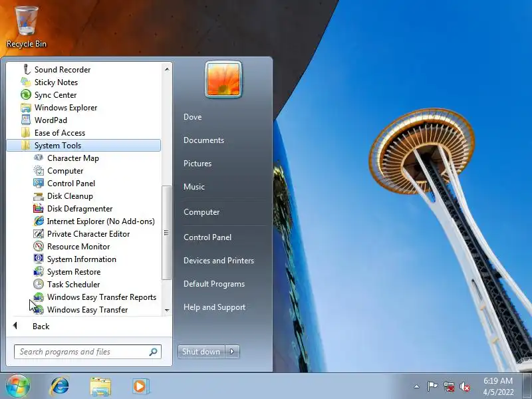The image size is (532, 399).
Task: Click the taskbar clock showing 6:19 AM
Action: (x=498, y=386)
